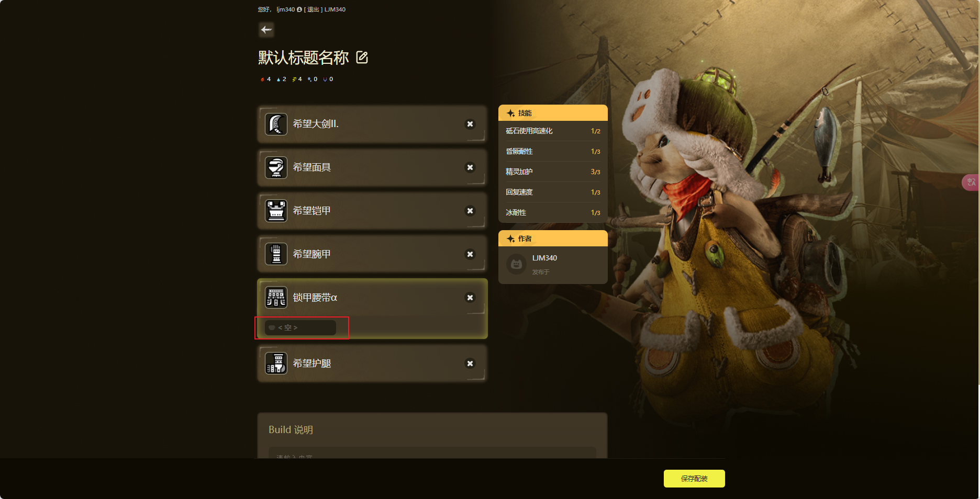The height and width of the screenshot is (499, 980).
Task: Click the 希望护腿 leg armor icon
Action: tap(276, 364)
